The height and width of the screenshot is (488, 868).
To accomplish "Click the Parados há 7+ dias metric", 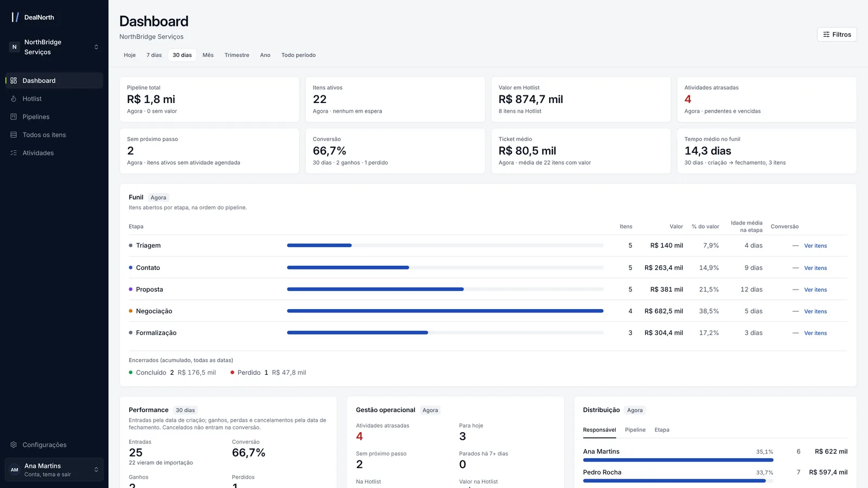I will pyautogui.click(x=483, y=459).
